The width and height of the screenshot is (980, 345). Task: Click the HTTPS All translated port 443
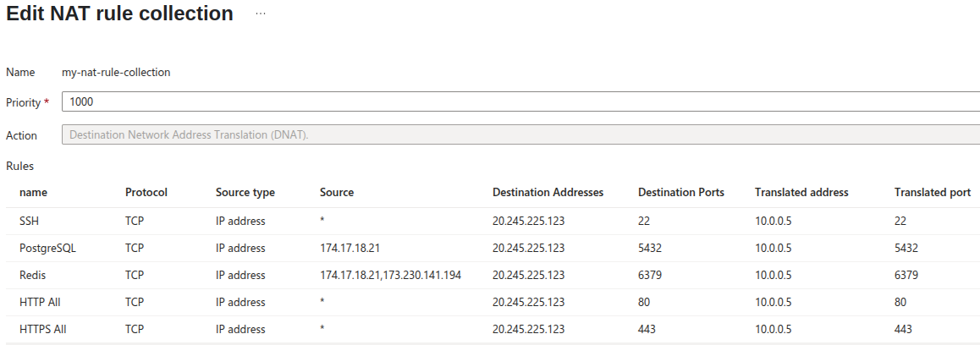[x=903, y=329]
